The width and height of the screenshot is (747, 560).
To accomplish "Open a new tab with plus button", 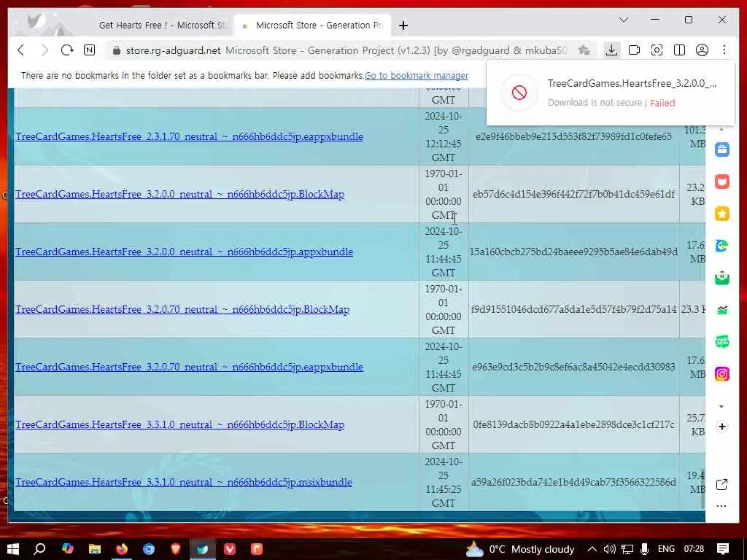I will pyautogui.click(x=403, y=26).
